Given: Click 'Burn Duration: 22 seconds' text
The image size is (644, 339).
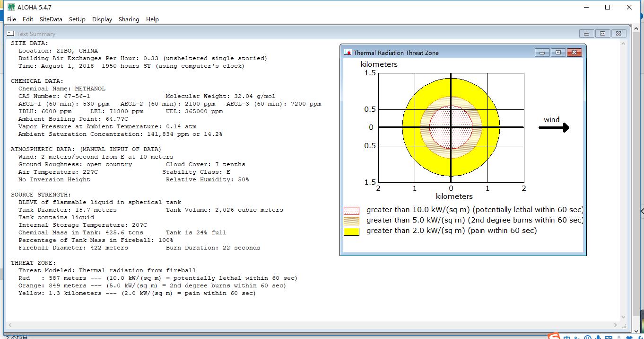Looking at the screenshot, I should (x=213, y=248).
